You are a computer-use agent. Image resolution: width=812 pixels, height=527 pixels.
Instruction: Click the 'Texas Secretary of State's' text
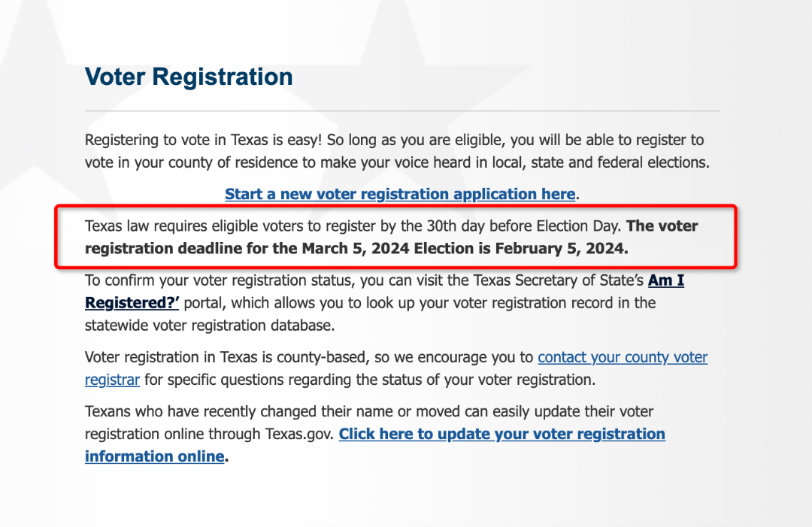click(x=558, y=281)
